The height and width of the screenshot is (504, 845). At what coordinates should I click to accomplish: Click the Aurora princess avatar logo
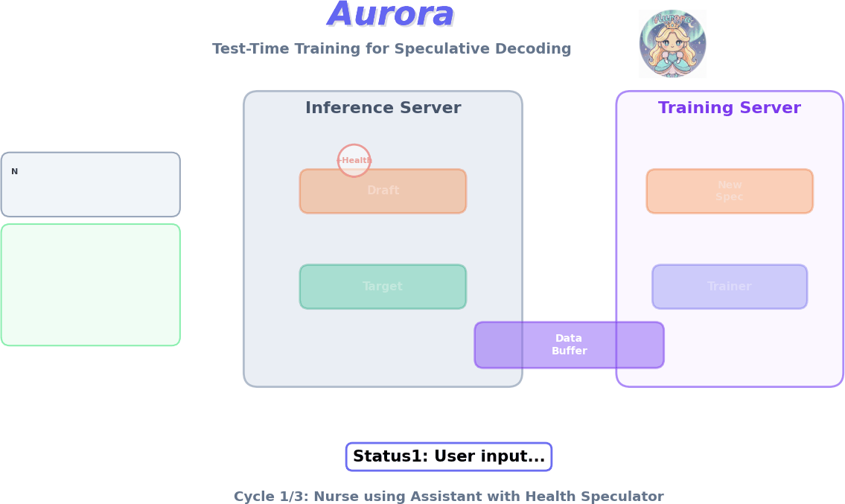point(672,42)
